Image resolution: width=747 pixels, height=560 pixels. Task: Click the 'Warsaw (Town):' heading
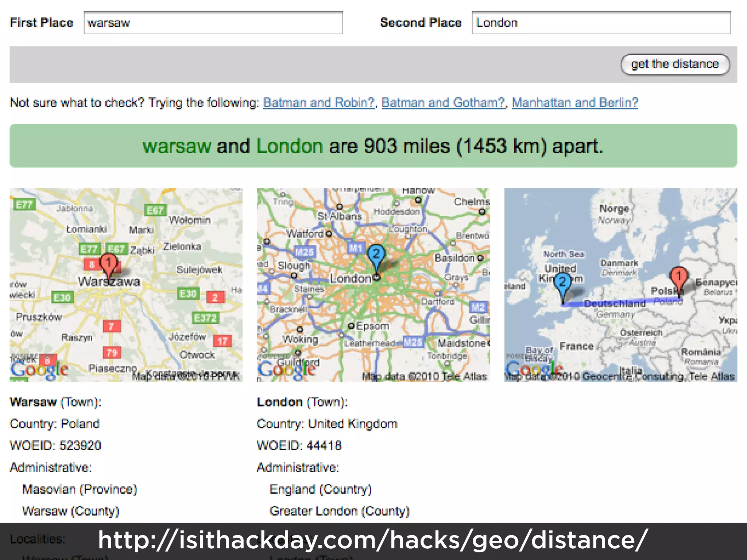(55, 402)
